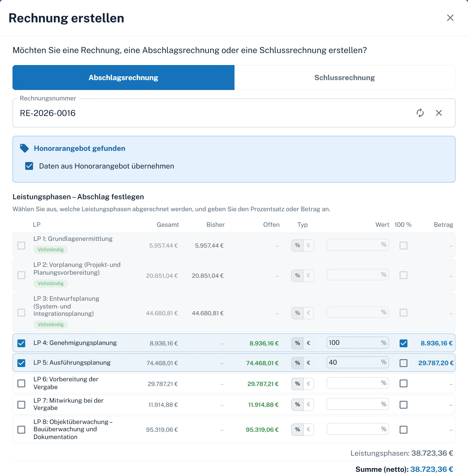Tick LP 8 Objektüberwachung row checkbox
The height and width of the screenshot is (476, 468).
[x=21, y=430]
